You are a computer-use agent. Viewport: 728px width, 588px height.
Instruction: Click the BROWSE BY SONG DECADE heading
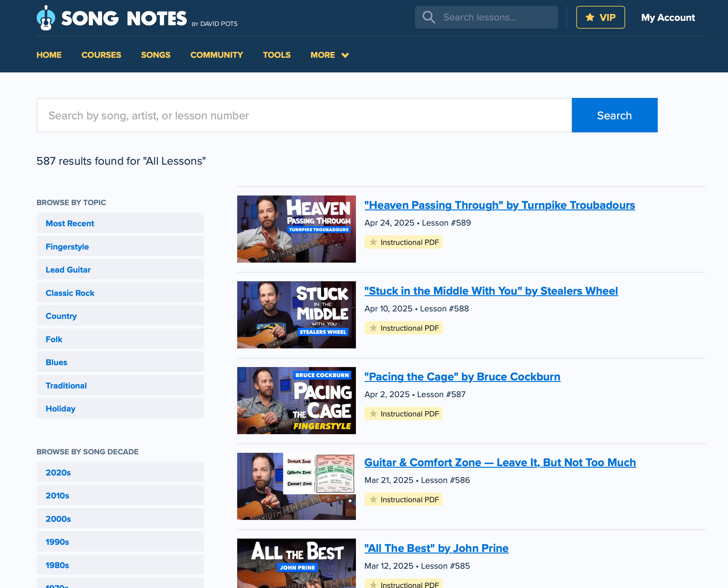[87, 452]
